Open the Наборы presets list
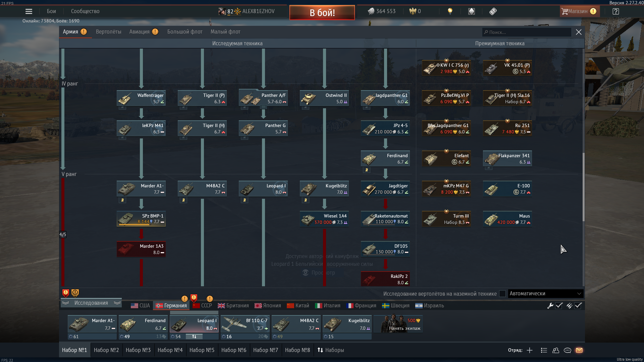This screenshot has width=644, height=362. point(331,350)
